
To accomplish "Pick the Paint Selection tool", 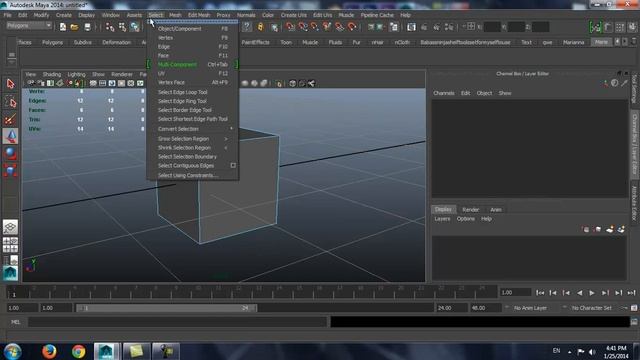I will tap(11, 119).
